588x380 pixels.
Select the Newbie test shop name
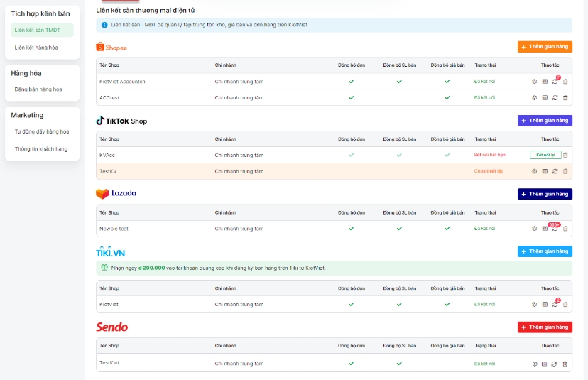pyautogui.click(x=114, y=229)
